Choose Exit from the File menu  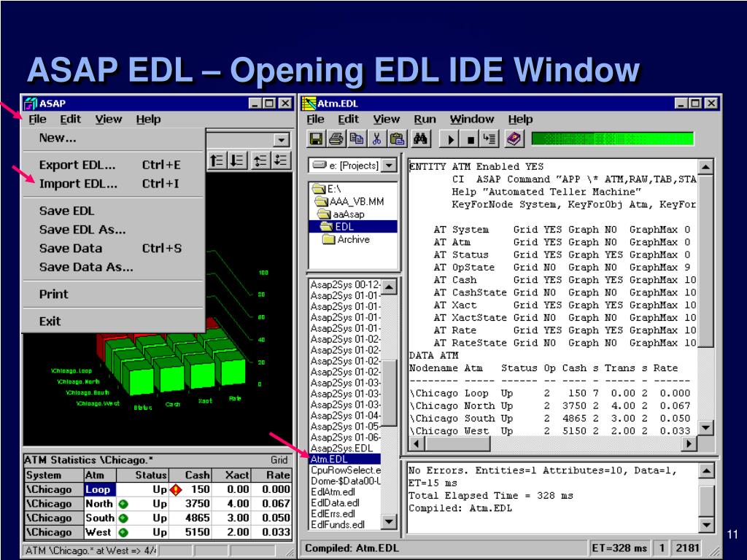click(x=113, y=322)
